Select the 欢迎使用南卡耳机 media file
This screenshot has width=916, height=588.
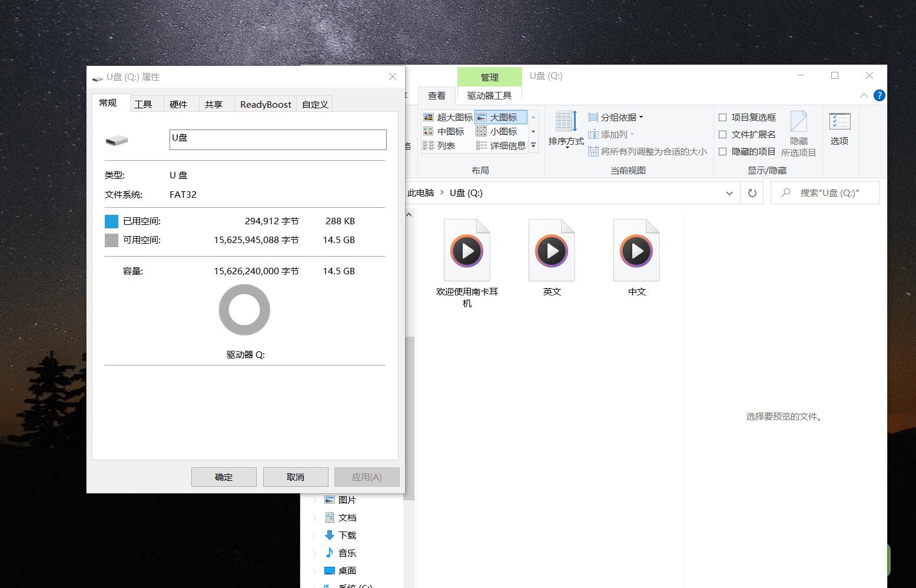click(467, 263)
